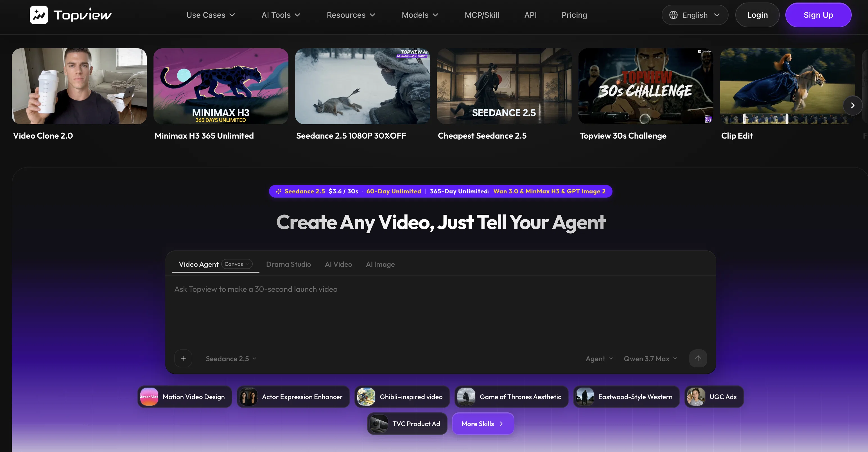Open the Video Clone 2.0 thumbnail
868x452 pixels.
pos(79,86)
